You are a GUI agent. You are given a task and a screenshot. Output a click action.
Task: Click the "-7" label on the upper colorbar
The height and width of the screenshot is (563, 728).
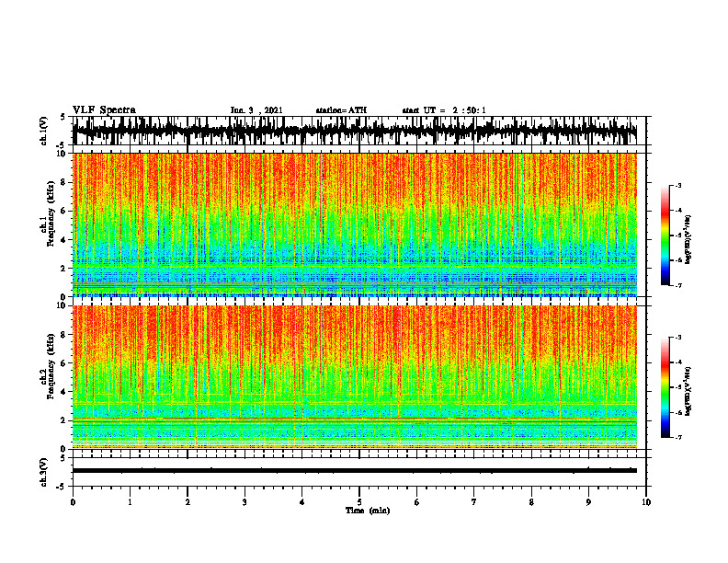click(x=677, y=285)
